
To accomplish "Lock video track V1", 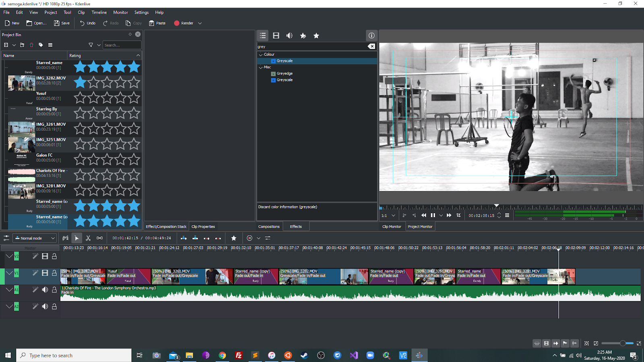I will pos(54,273).
